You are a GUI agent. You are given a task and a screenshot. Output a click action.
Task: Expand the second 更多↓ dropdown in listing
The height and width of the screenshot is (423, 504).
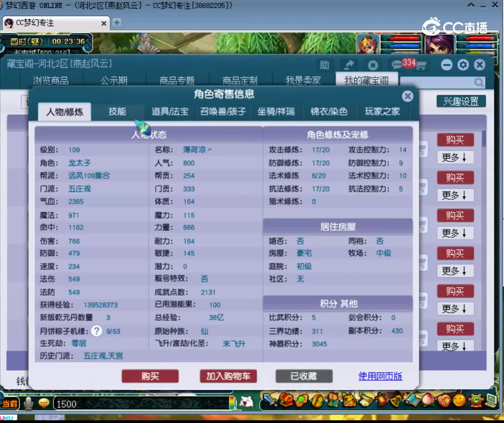(x=455, y=195)
